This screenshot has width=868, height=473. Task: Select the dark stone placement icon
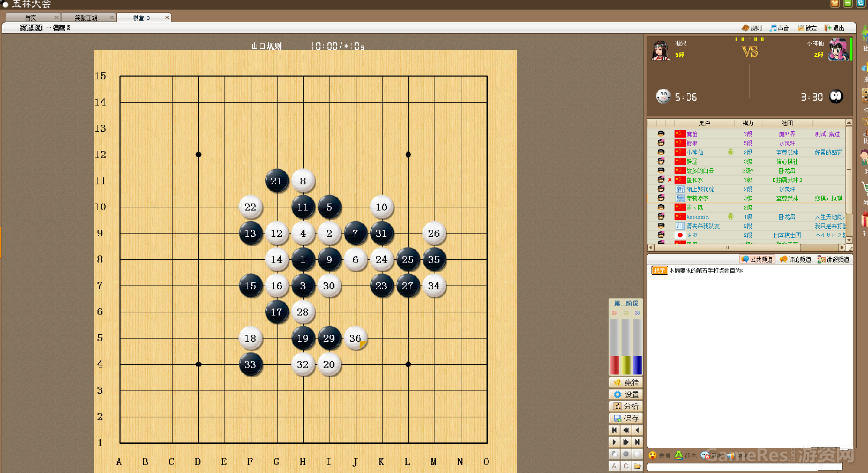point(626,454)
